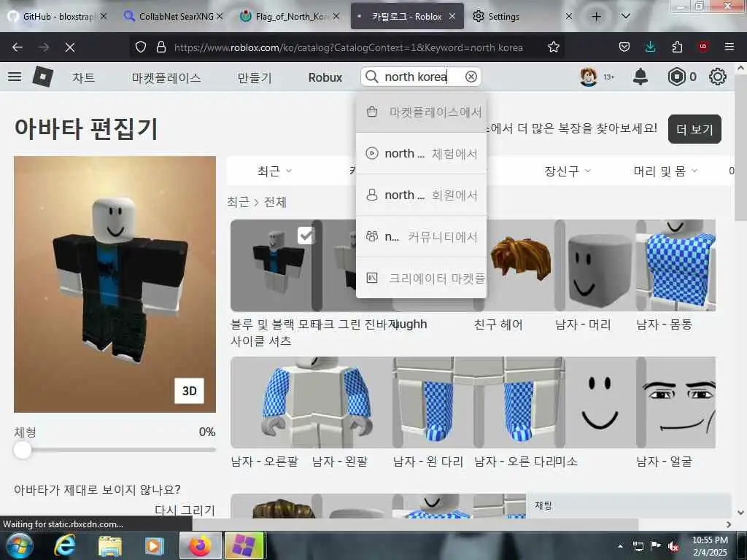This screenshot has height=560, width=747.
Task: Switch to the Settings tab
Action: [x=521, y=17]
